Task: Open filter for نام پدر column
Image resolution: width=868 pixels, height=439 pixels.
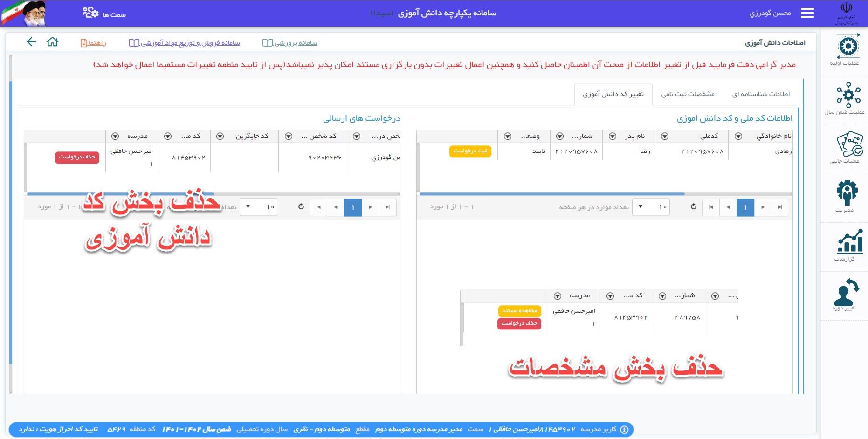Action: click(613, 137)
